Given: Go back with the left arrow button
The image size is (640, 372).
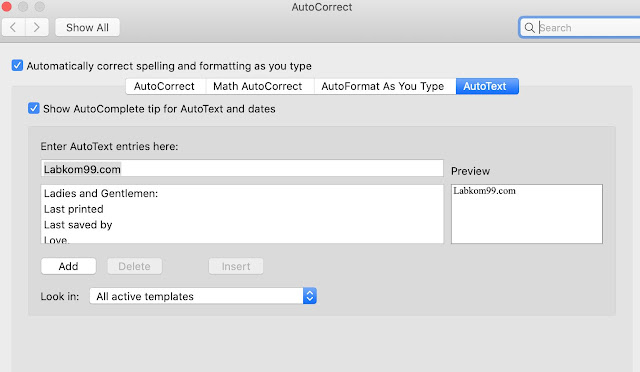Looking at the screenshot, I should pos(13,27).
